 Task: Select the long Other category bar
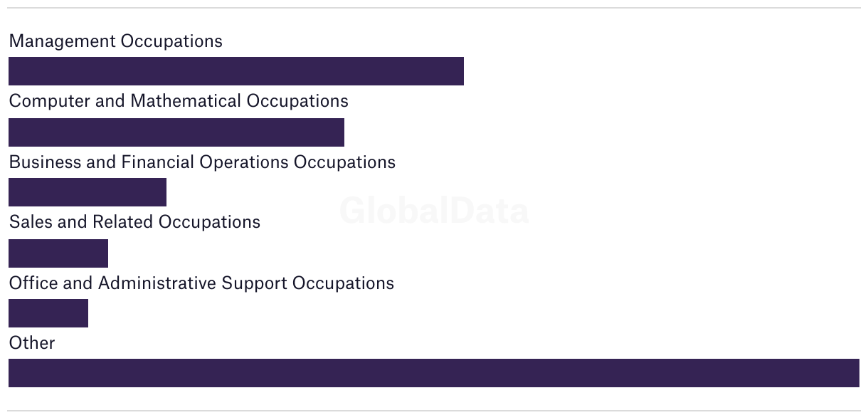434,373
